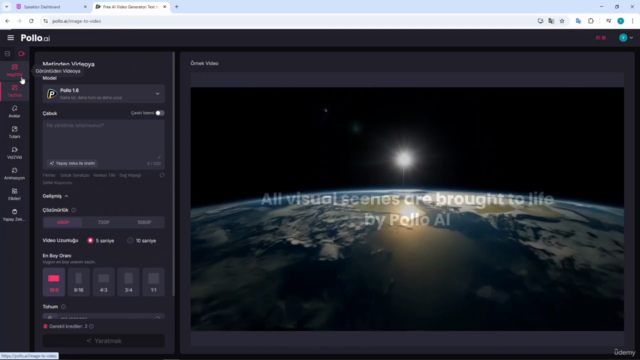
Task: Open the Chrome three-dot menu
Action: point(632,21)
